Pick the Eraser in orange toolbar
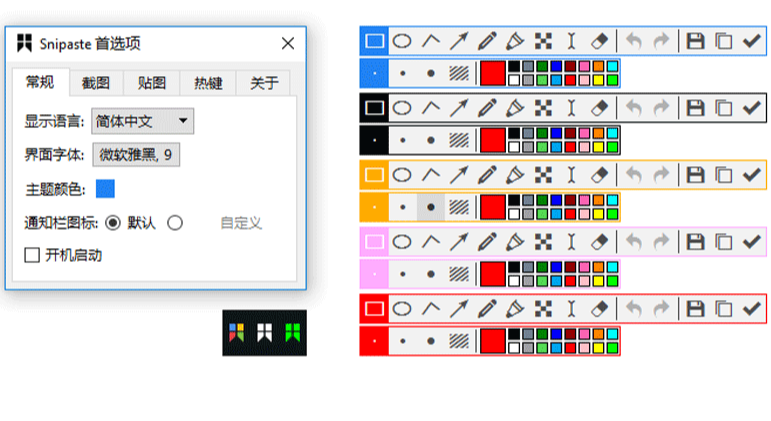The height and width of the screenshot is (421, 771). pyautogui.click(x=599, y=175)
